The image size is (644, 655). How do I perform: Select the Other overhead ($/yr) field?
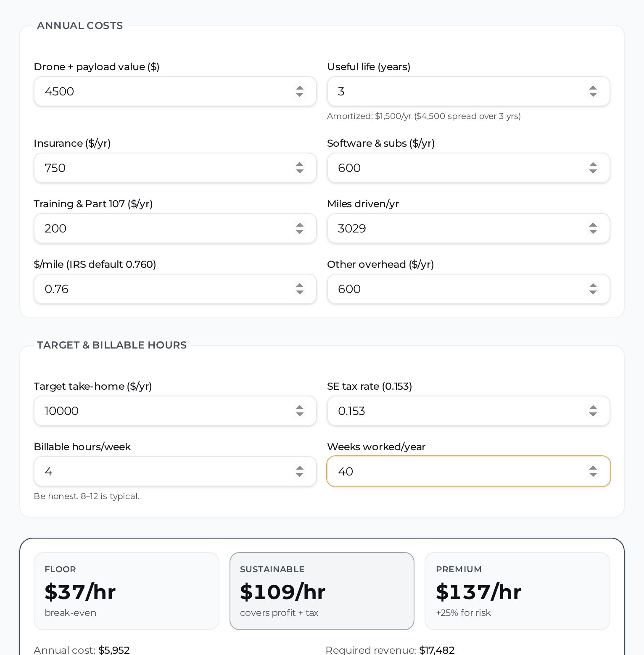(x=468, y=289)
